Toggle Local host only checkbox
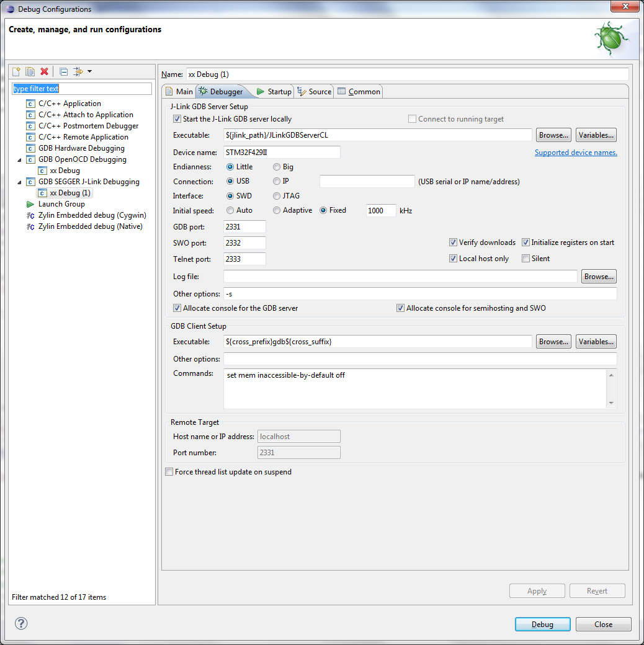The width and height of the screenshot is (644, 645). 453,259
